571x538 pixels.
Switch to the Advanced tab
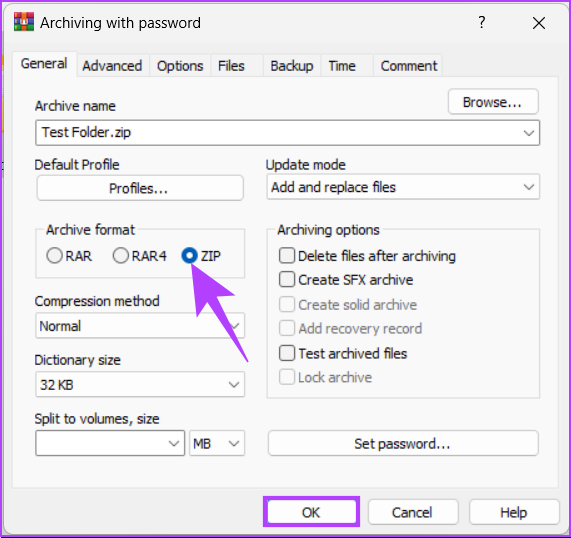point(112,66)
